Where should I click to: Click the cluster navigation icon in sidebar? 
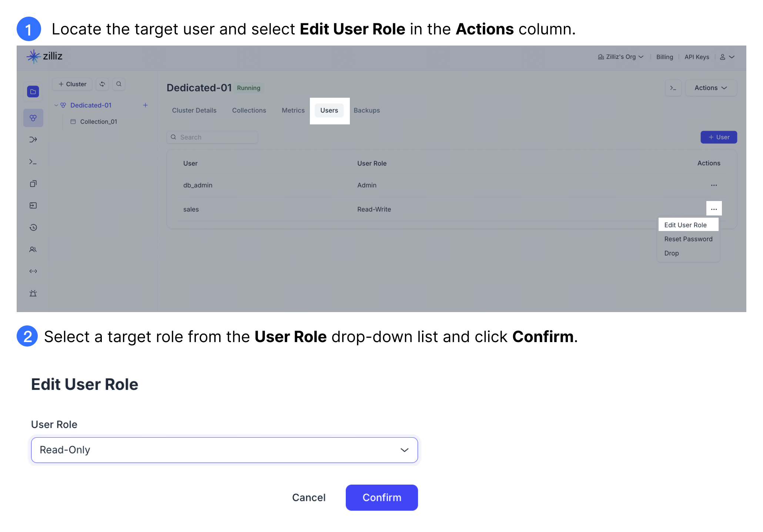click(33, 118)
